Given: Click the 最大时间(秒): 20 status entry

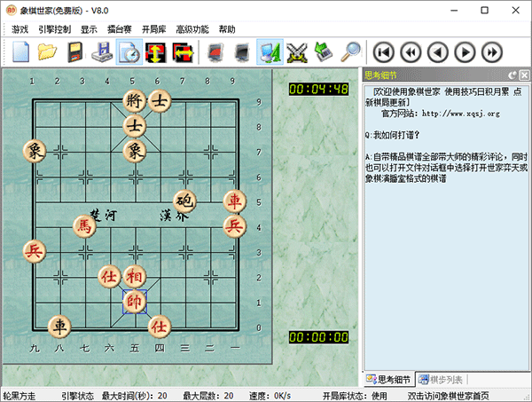Looking at the screenshot, I should click(135, 396).
